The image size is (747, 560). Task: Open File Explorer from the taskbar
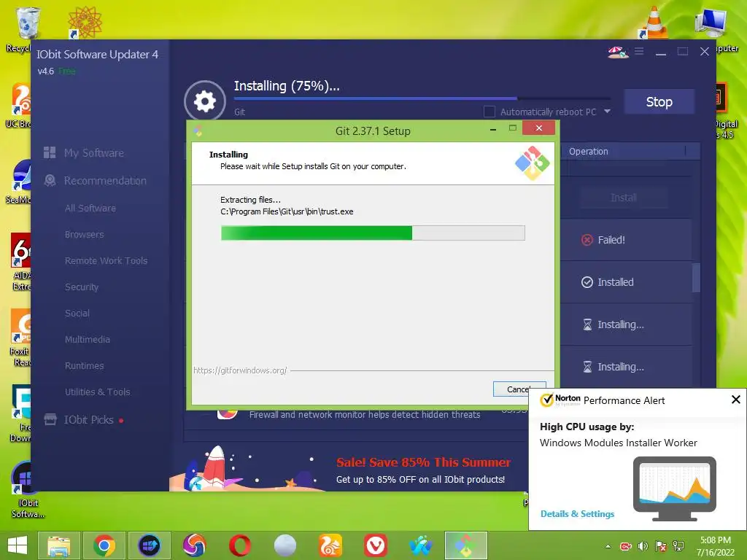click(58, 545)
